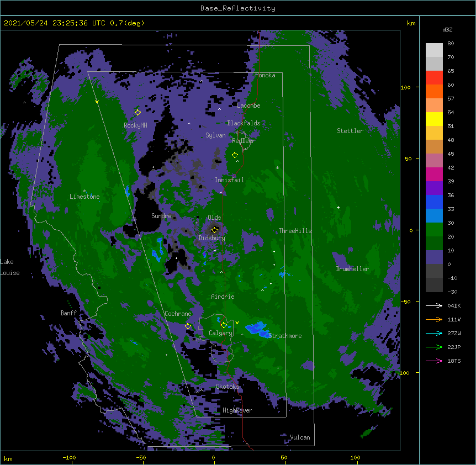
Task: Click the Strathmore label on the map
Action: pos(285,336)
